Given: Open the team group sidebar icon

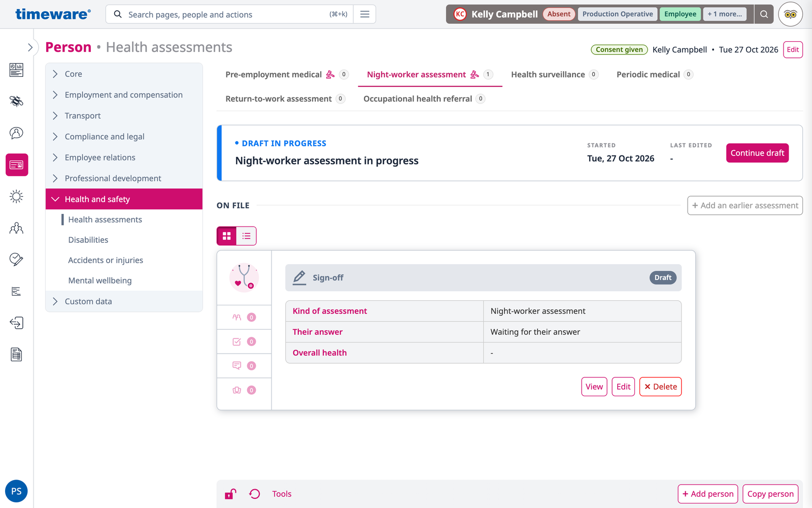Looking at the screenshot, I should pos(16,228).
